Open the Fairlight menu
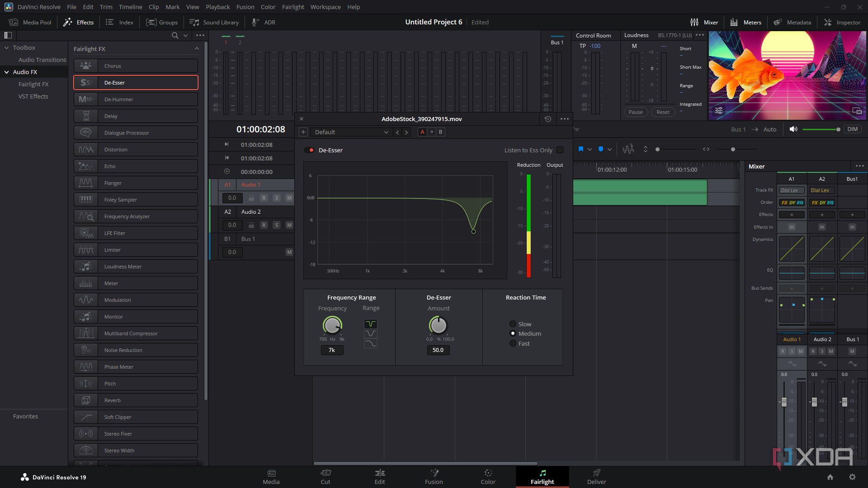This screenshot has height=488, width=868. tap(293, 7)
